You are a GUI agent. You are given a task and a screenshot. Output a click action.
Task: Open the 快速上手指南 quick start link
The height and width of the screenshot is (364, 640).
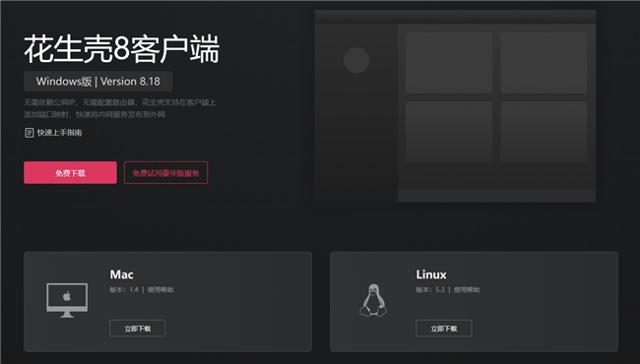(60, 133)
